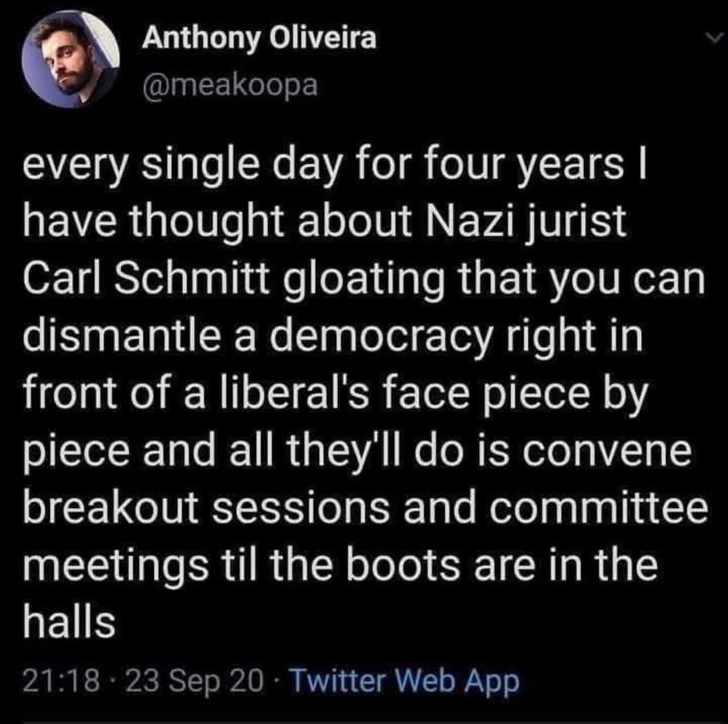This screenshot has width=728, height=724.
Task: Open Anthony Oliveira's profile avatar
Action: coord(71,59)
